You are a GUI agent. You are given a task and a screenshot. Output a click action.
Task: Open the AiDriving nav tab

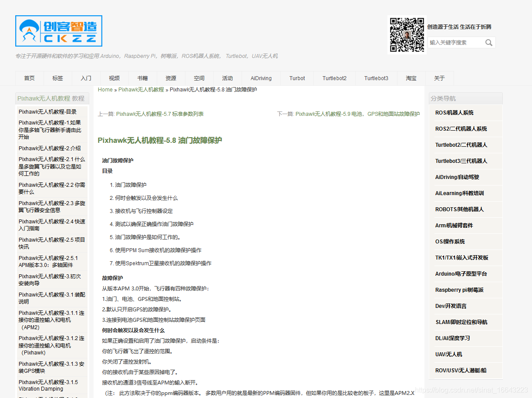(x=261, y=78)
